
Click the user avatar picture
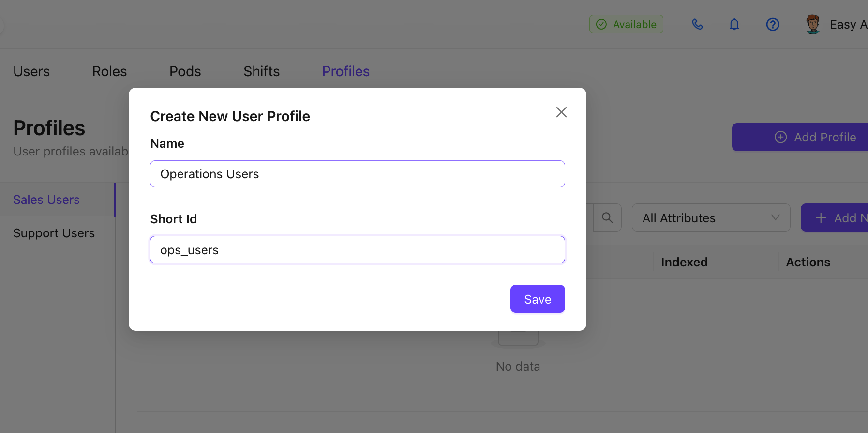point(813,24)
